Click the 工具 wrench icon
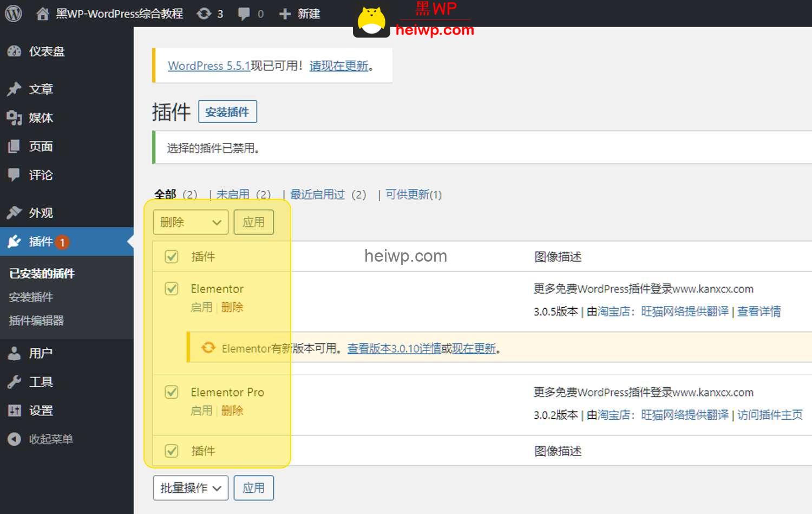Screen dimensions: 812x514 click(x=14, y=382)
